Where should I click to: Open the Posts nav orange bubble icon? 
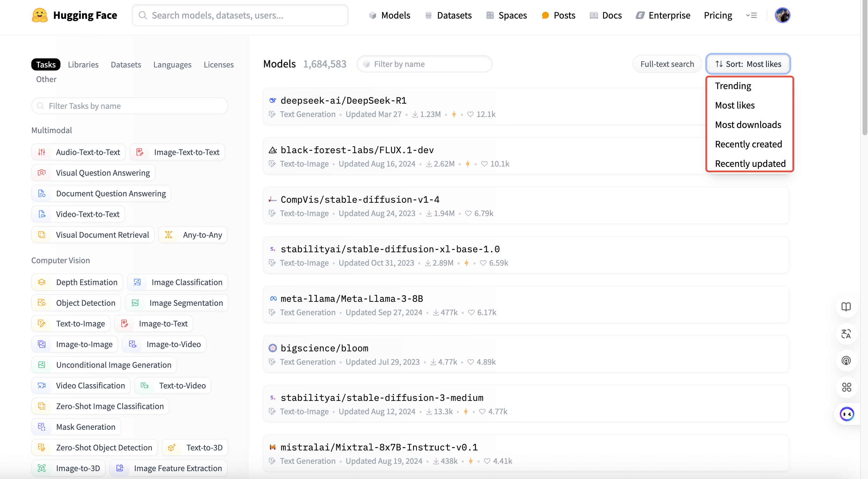545,15
